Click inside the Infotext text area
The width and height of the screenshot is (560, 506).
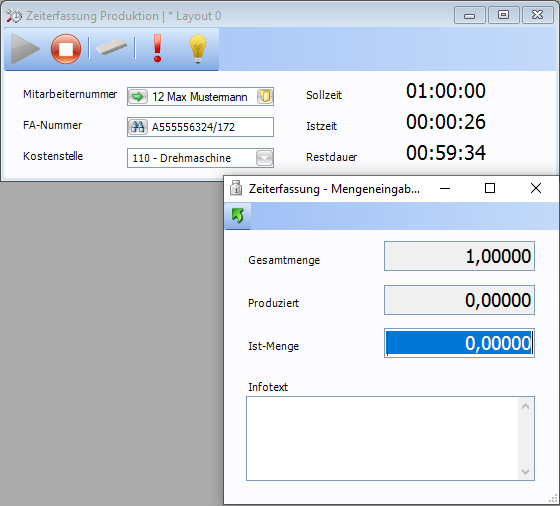pyautogui.click(x=382, y=439)
